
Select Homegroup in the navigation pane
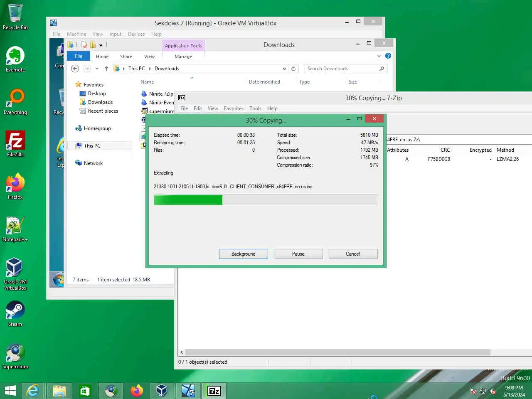pos(97,128)
